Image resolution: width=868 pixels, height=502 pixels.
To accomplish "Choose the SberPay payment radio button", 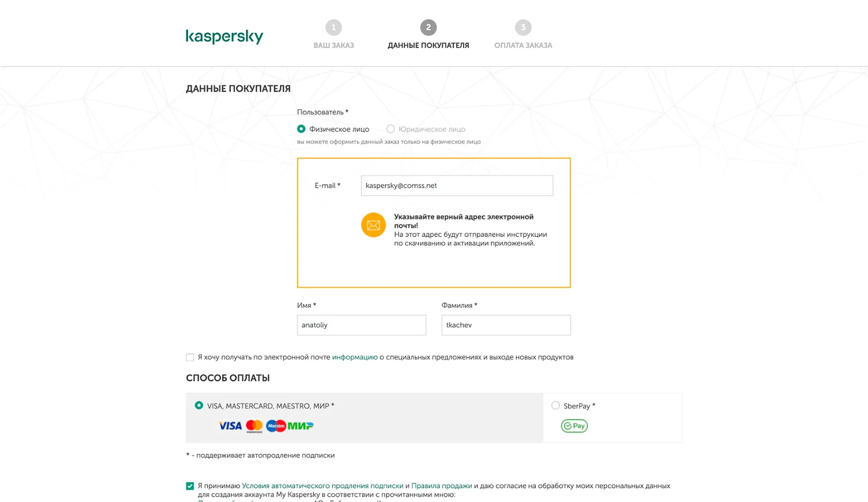I will (x=556, y=405).
